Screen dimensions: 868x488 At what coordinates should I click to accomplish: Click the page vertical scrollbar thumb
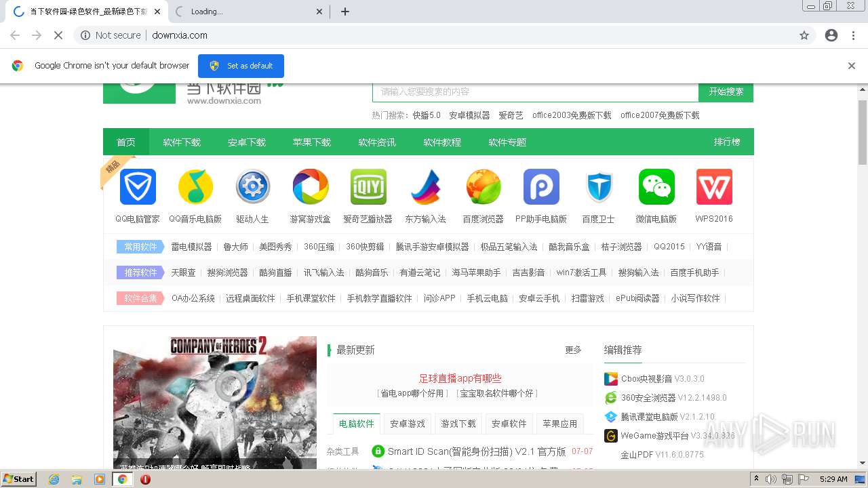click(x=863, y=132)
